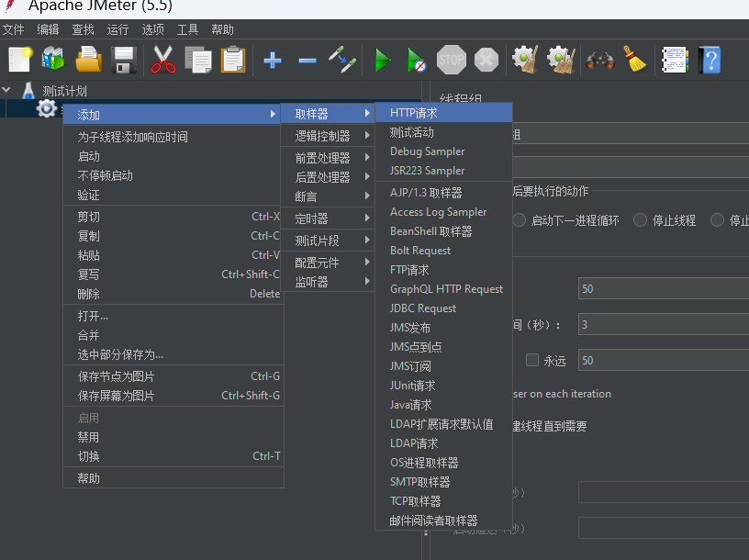Screen dimensions: 749x560
Task: Click the Cut scissors toolbar icon
Action: point(163,61)
